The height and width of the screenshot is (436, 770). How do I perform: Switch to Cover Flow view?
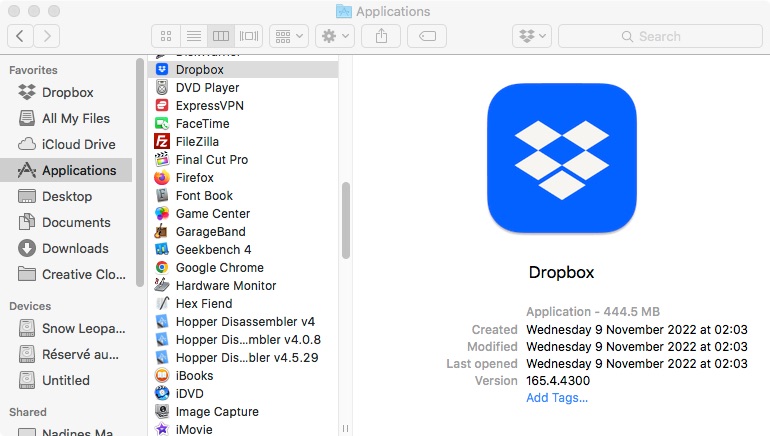(249, 36)
